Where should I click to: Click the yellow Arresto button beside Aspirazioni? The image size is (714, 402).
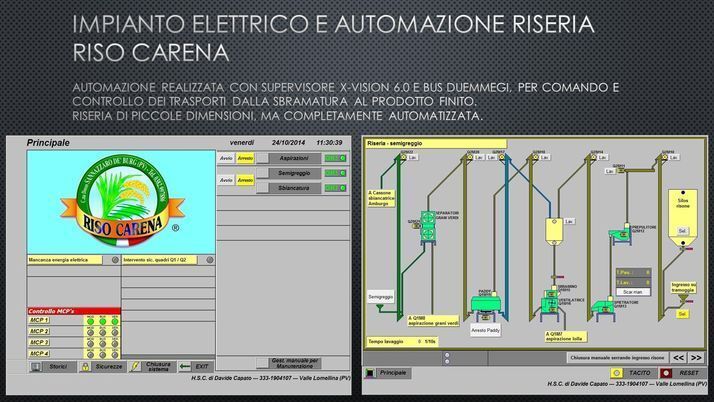tap(245, 158)
